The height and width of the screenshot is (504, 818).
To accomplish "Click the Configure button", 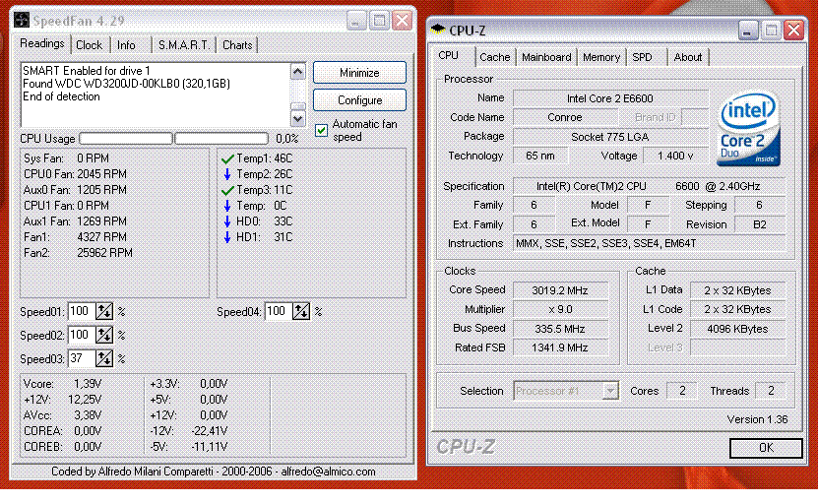I will [x=359, y=99].
